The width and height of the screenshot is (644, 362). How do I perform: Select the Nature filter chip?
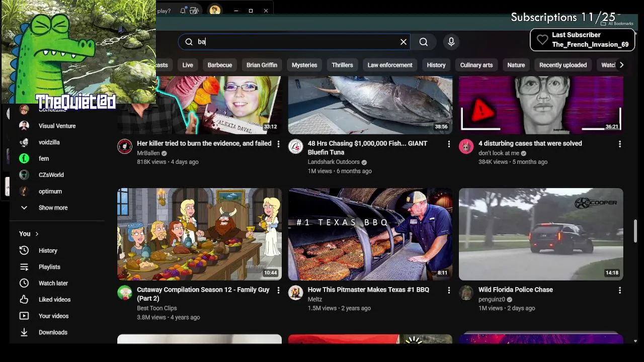pos(516,65)
